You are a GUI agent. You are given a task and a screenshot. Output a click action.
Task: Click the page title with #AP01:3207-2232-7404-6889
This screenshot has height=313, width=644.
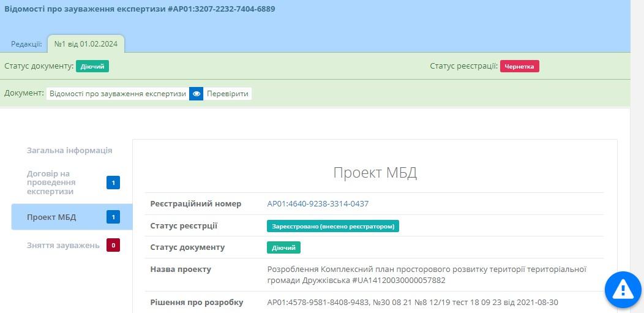(x=140, y=9)
